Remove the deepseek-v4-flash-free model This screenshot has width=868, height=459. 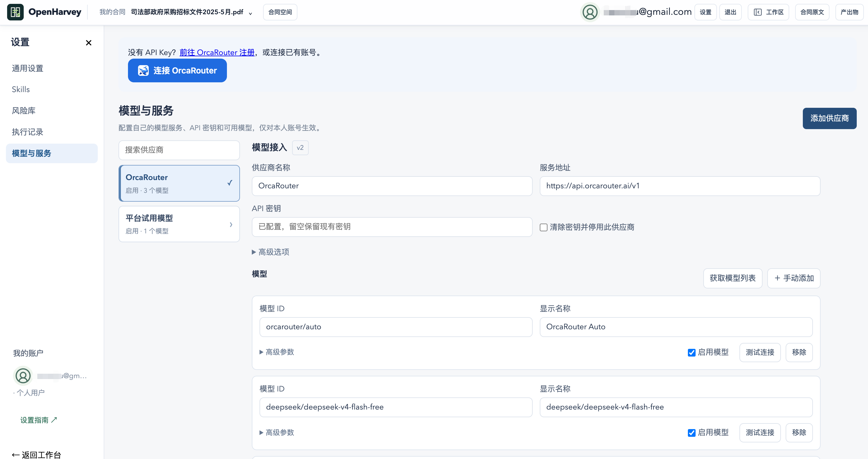tap(799, 433)
